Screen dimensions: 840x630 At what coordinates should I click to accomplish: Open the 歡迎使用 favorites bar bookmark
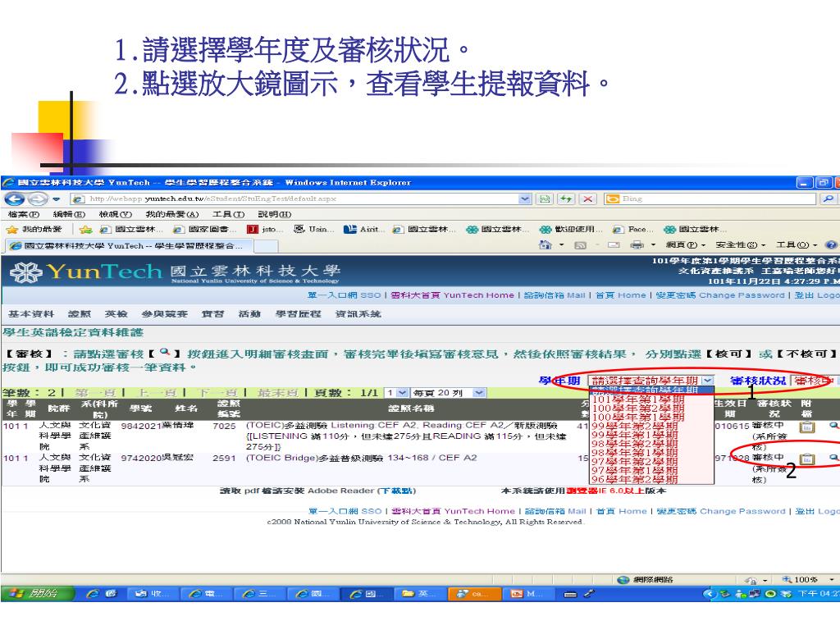coord(571,230)
